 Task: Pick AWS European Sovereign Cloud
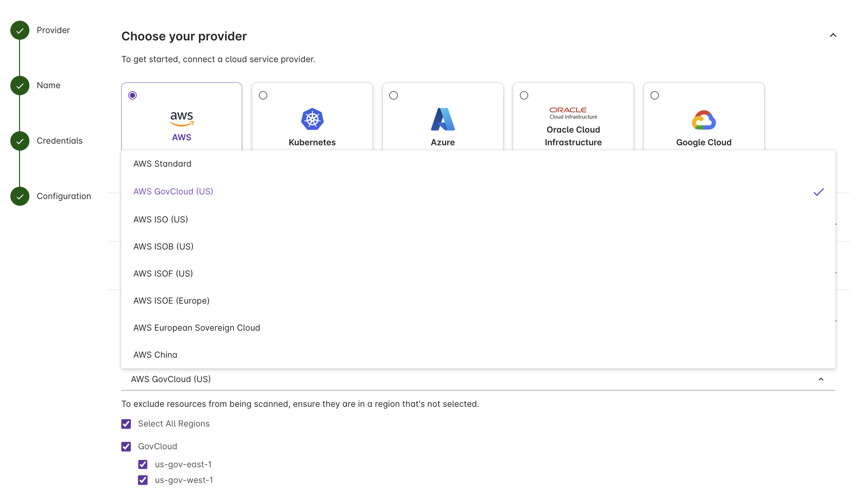pos(196,327)
